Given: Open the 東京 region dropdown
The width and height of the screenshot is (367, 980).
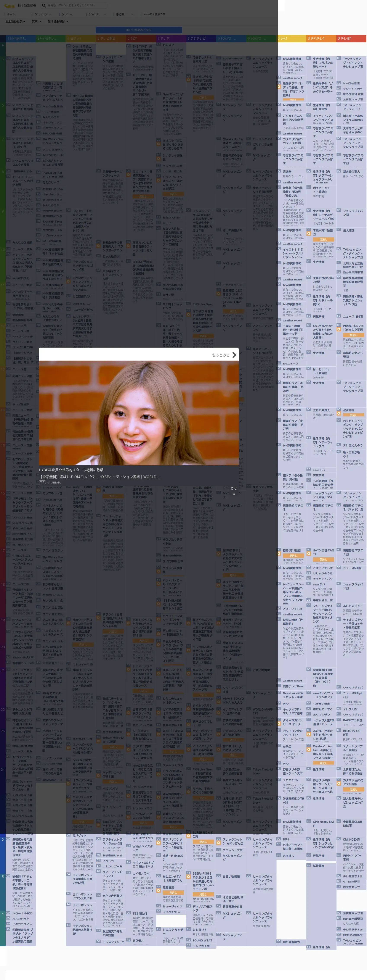Looking at the screenshot, I should tap(37, 22).
